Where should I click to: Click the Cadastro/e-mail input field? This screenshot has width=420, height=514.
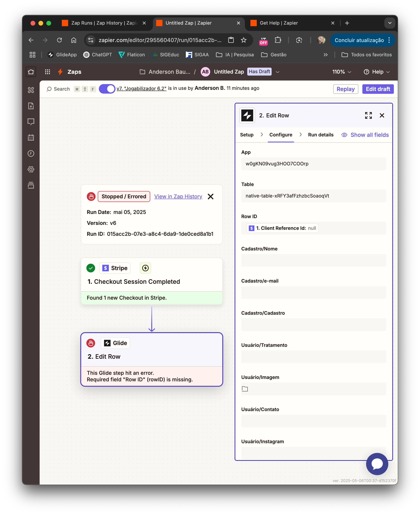coord(314,292)
